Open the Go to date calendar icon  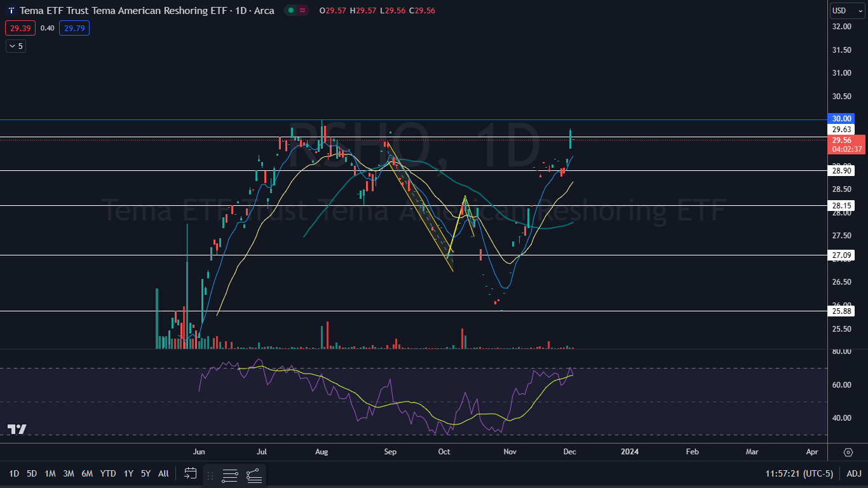point(190,473)
